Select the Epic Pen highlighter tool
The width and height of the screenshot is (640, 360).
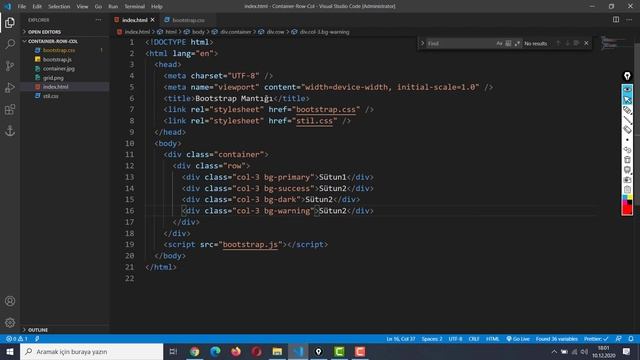coord(627,130)
